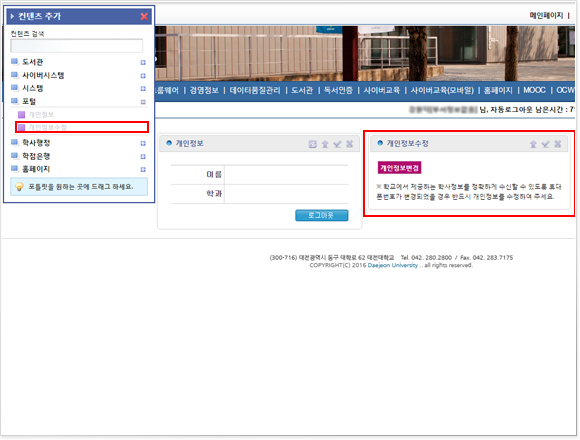580x440 pixels.
Task: Click the lightbulb tip icon
Action: coord(19,187)
